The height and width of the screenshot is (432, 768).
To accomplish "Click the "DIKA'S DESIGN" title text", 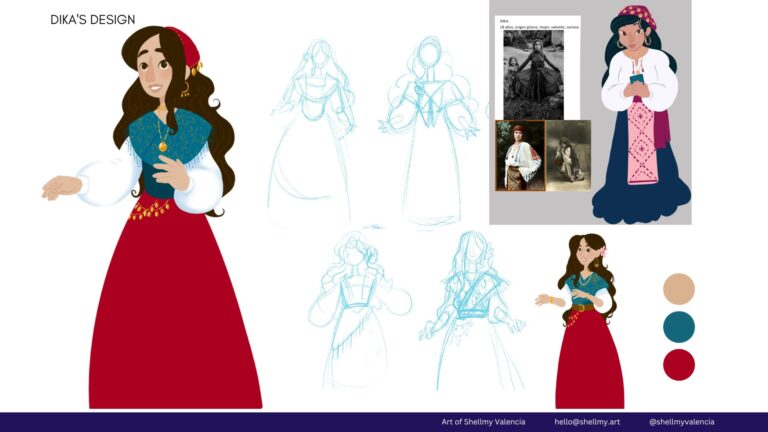I will [x=93, y=20].
